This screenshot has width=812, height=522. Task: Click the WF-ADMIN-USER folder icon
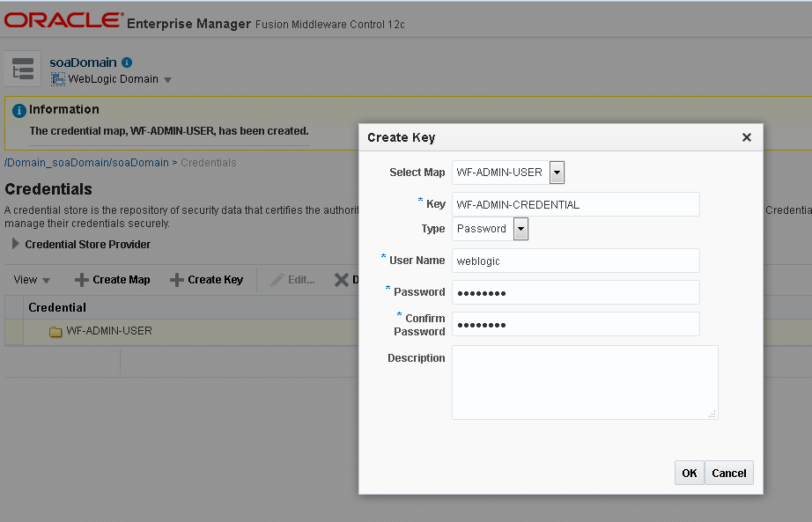coord(55,332)
